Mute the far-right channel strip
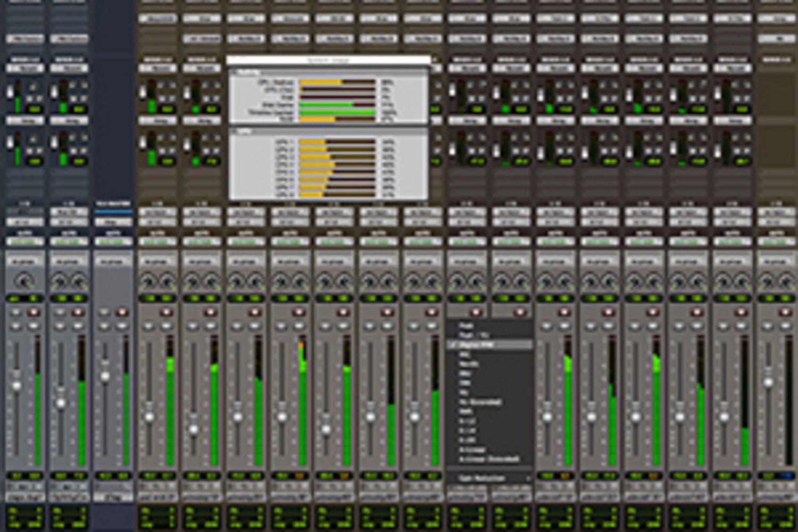 (x=785, y=326)
